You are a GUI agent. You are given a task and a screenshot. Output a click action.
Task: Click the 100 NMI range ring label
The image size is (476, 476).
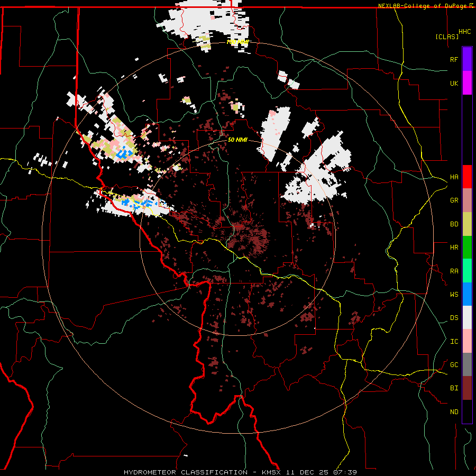pos(237,42)
